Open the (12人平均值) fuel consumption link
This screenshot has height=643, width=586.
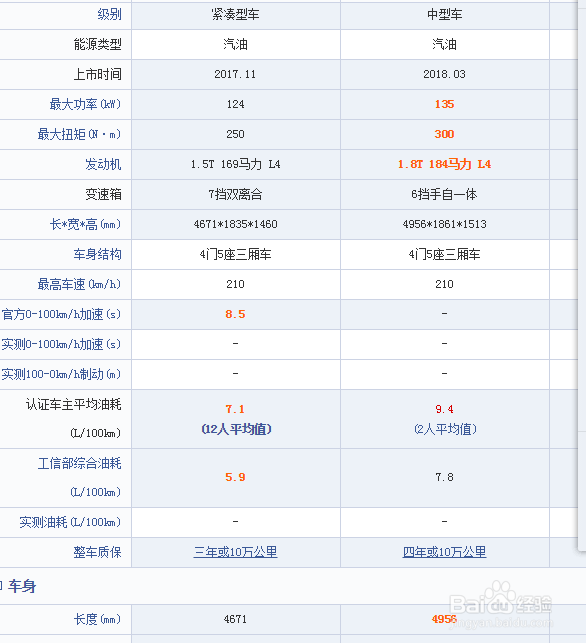(x=236, y=429)
